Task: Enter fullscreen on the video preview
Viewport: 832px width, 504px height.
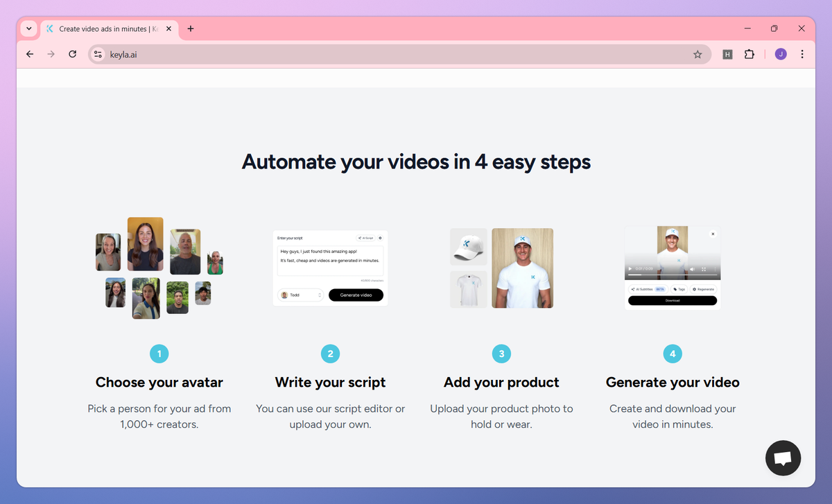Action: pos(704,269)
